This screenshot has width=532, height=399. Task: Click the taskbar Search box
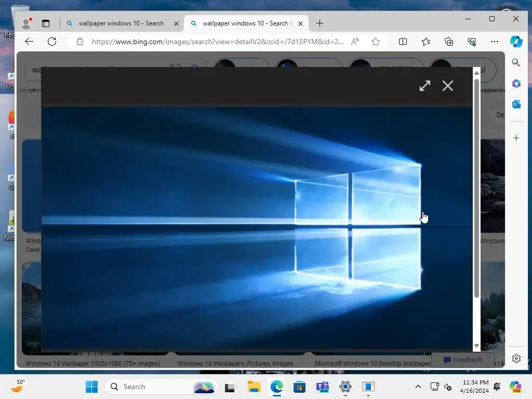pyautogui.click(x=162, y=387)
